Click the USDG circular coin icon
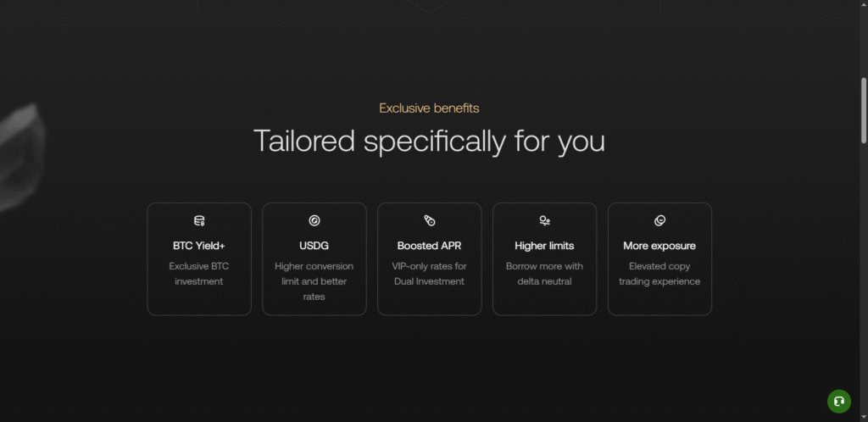 pos(314,221)
